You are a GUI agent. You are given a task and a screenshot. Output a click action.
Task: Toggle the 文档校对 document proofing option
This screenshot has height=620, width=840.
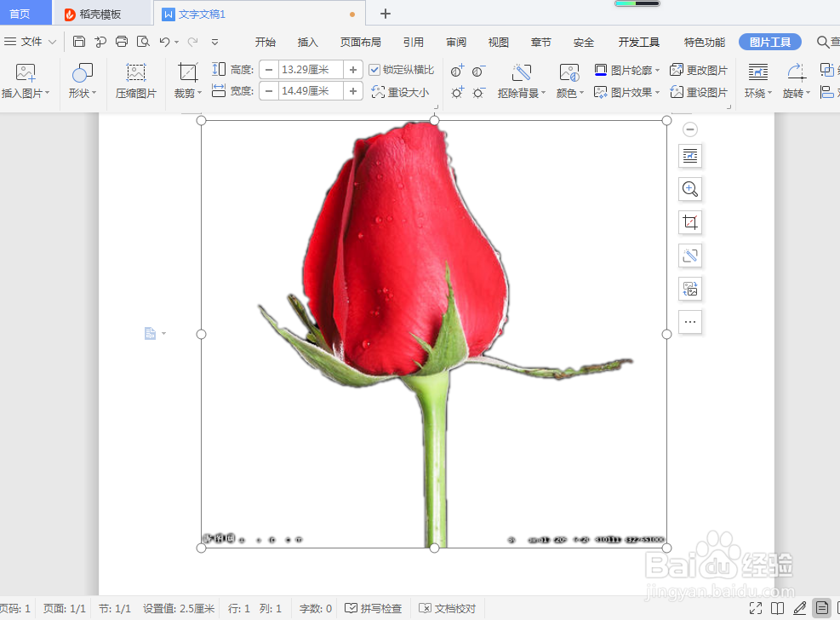tap(447, 608)
